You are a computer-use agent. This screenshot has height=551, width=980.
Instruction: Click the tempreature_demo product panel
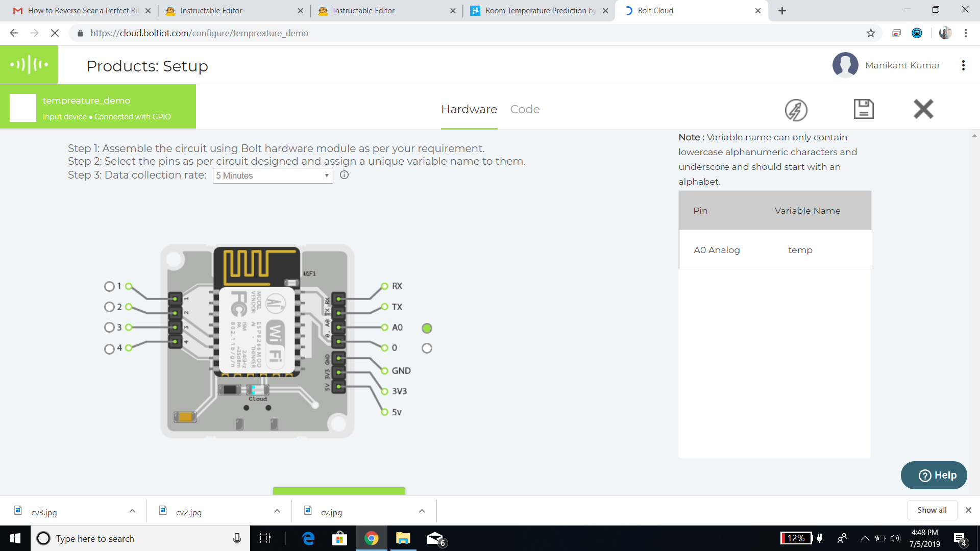pyautogui.click(x=98, y=106)
